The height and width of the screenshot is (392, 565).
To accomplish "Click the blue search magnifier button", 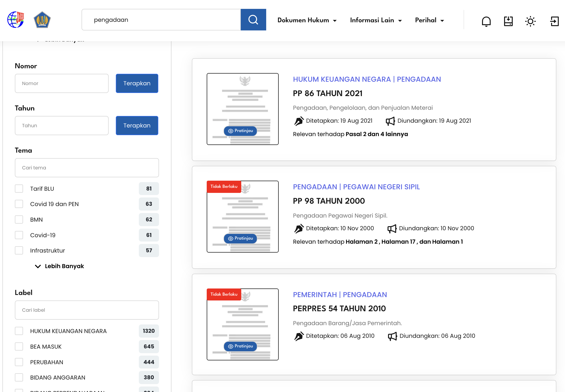I will pyautogui.click(x=253, y=20).
